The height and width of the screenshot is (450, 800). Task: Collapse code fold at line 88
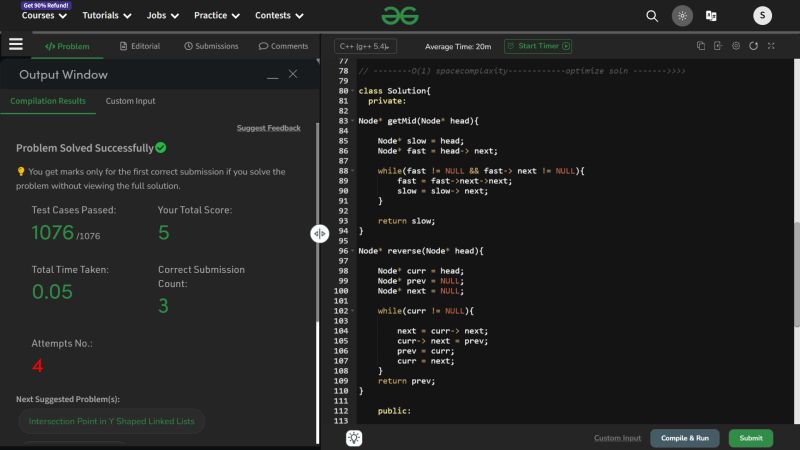coord(353,171)
